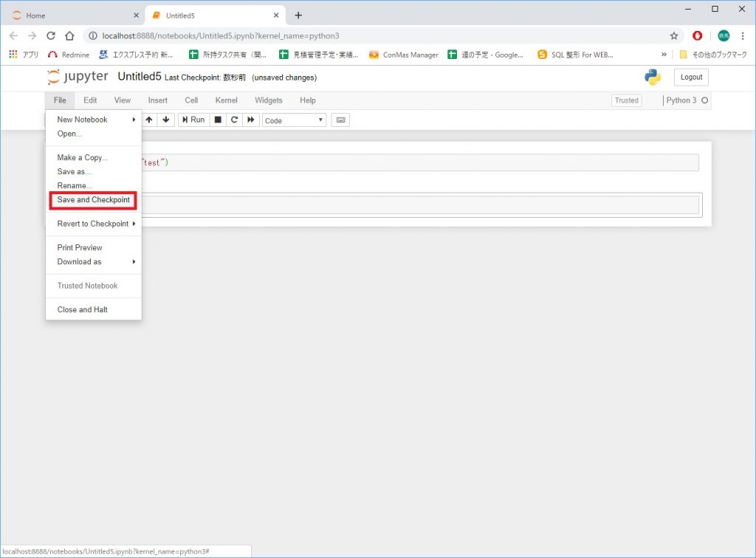Click the File menu

(60, 100)
